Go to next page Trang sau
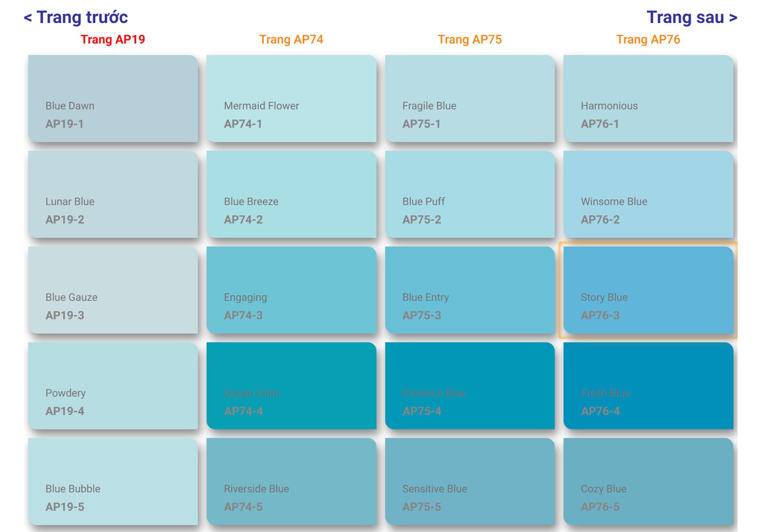 click(692, 17)
